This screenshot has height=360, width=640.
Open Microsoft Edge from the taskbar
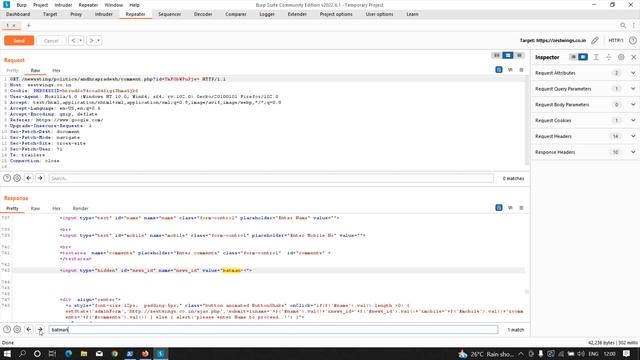coord(69,354)
